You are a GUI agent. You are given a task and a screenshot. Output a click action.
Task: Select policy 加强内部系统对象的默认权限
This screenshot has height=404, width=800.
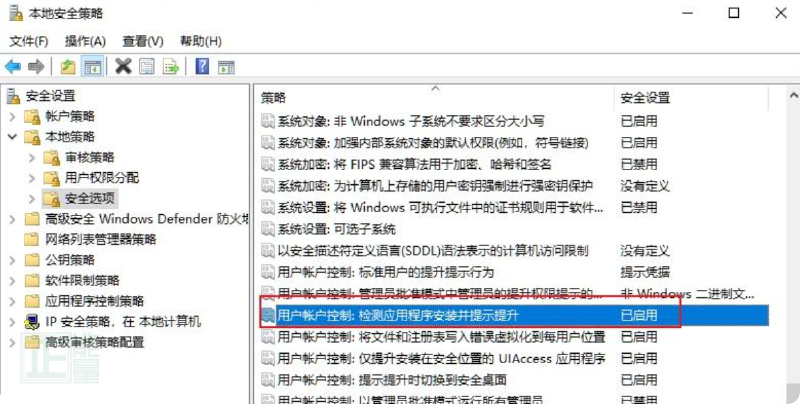pyautogui.click(x=433, y=143)
